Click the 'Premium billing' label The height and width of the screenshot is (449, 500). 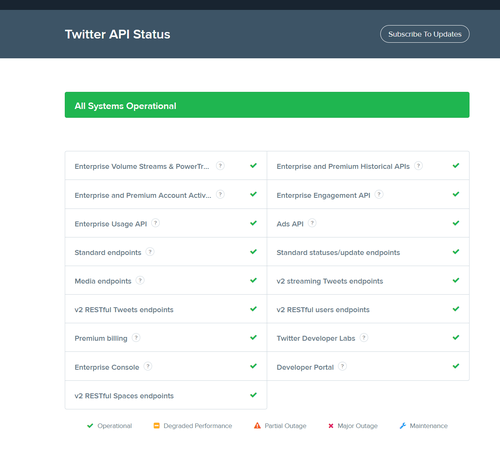pos(101,339)
